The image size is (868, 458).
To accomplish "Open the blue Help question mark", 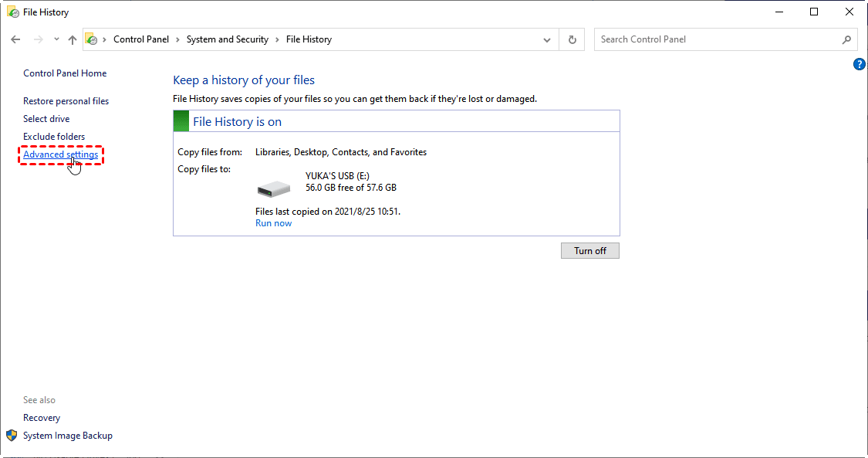I will (x=860, y=64).
